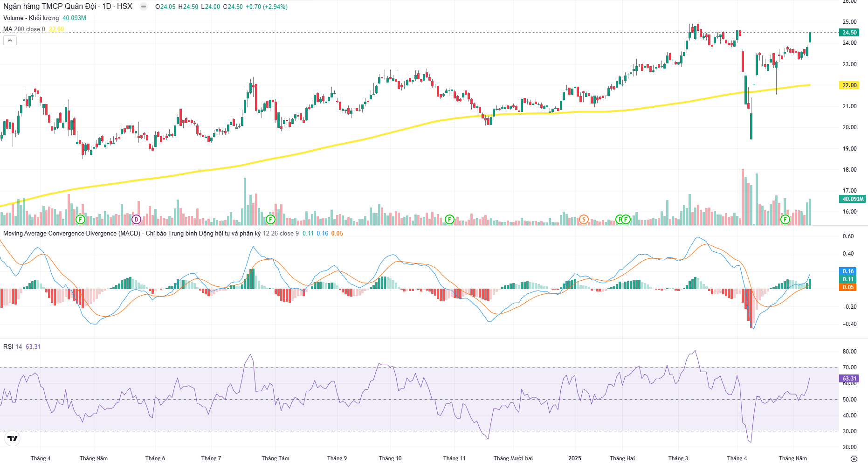Select the Volume - Khối lượng indicator legend
868x464 pixels.
click(31, 18)
